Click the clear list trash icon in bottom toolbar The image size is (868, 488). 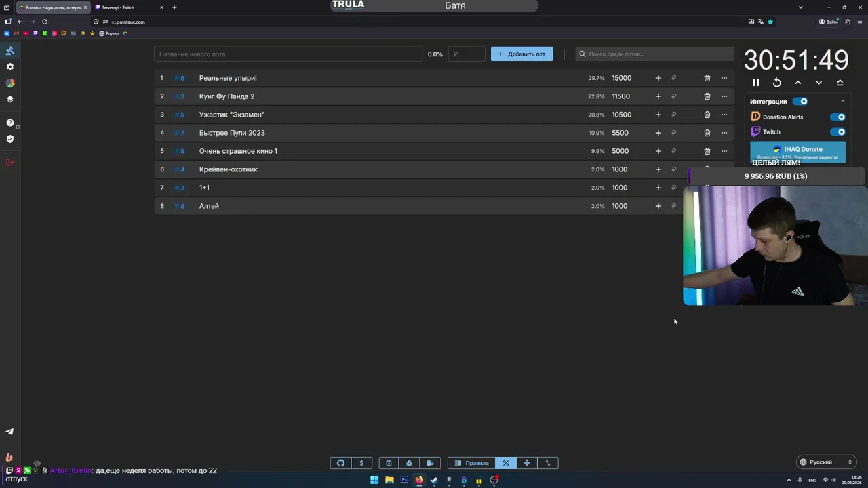tap(430, 463)
